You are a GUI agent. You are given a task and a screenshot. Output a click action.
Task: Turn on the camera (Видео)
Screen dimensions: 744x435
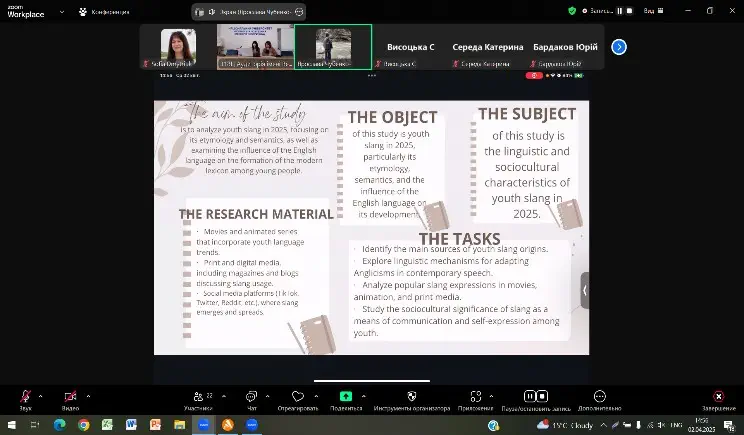pos(70,396)
